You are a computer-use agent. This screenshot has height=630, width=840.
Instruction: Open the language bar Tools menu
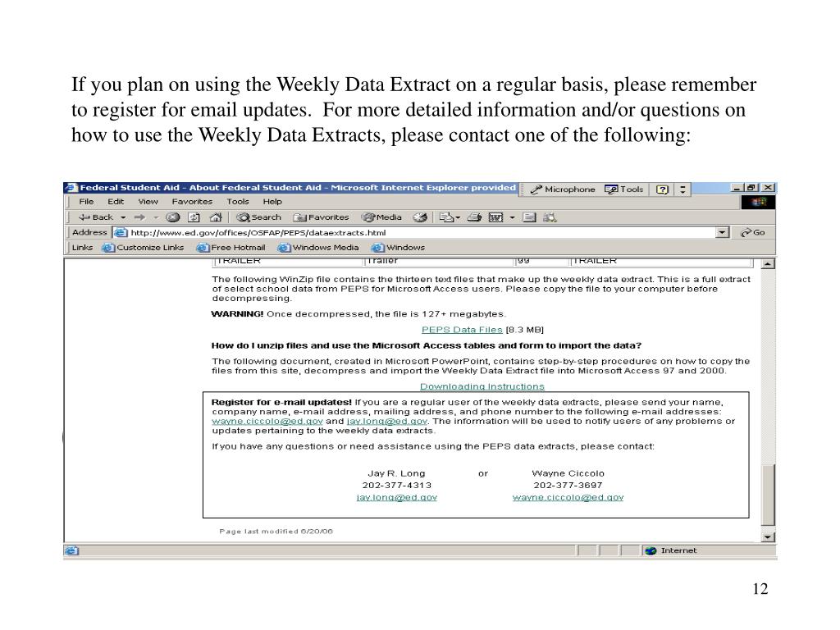tap(623, 189)
